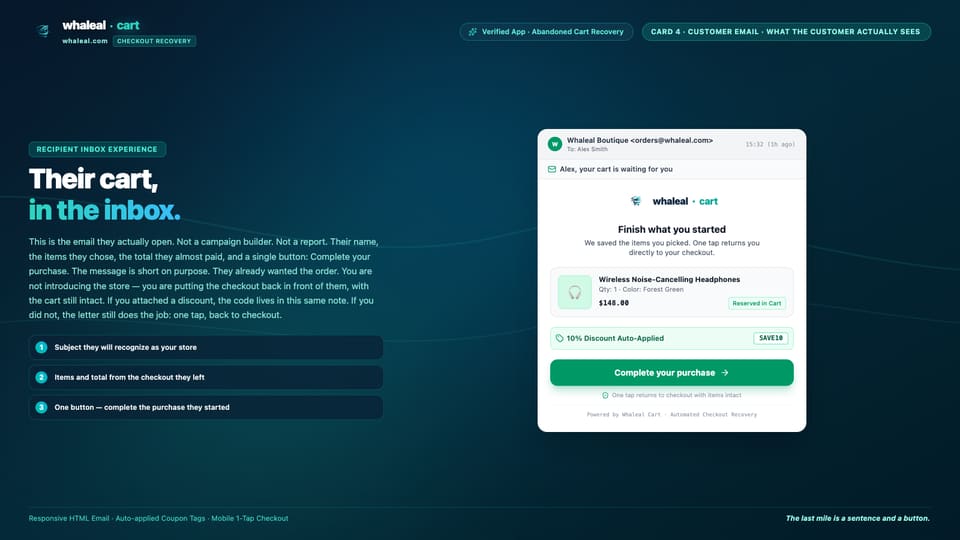Image resolution: width=960 pixels, height=540 pixels.
Task: Click the 'Qty: 1 · Color: Forest Green' text
Action: [641, 290]
